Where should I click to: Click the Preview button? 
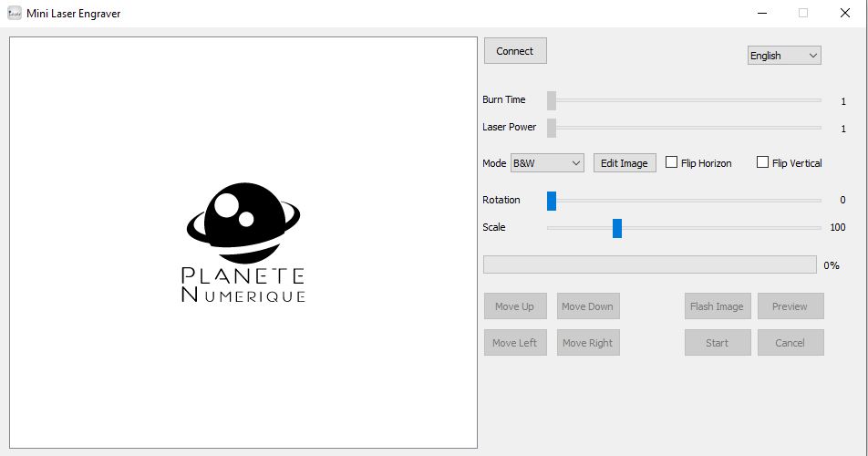point(790,306)
